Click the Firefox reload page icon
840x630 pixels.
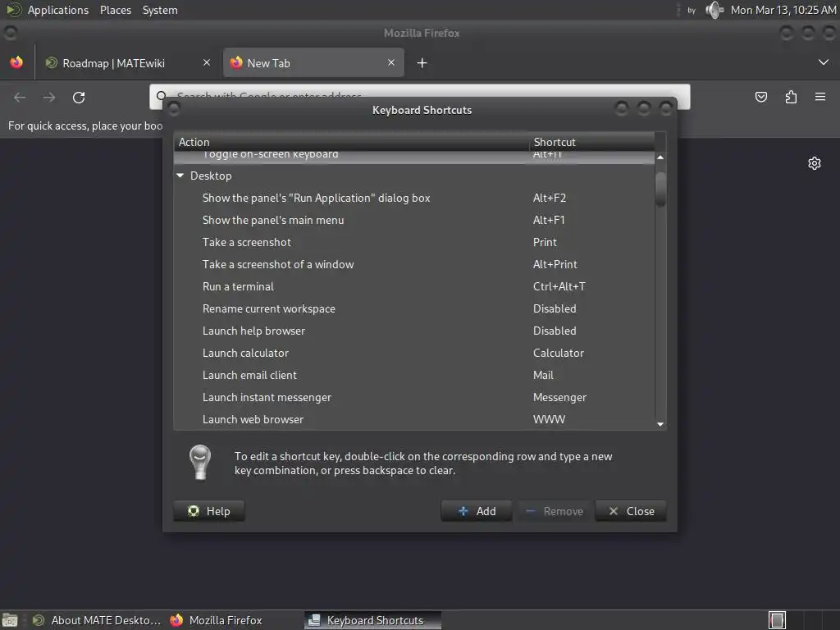click(79, 98)
